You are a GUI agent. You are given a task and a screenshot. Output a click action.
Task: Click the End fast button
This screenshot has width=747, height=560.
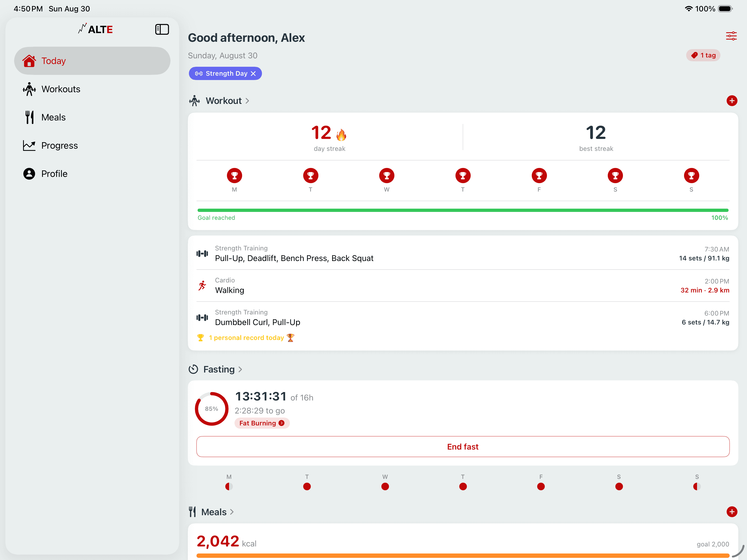pyautogui.click(x=463, y=447)
